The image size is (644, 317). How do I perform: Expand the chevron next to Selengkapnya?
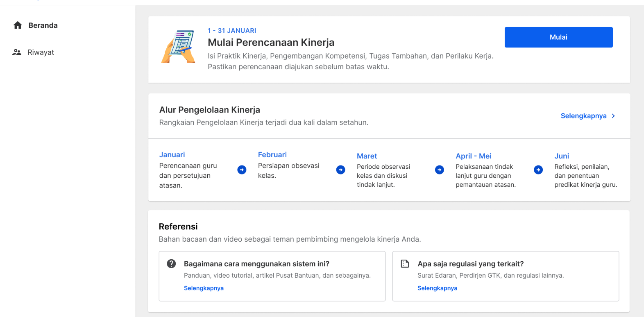click(x=613, y=116)
